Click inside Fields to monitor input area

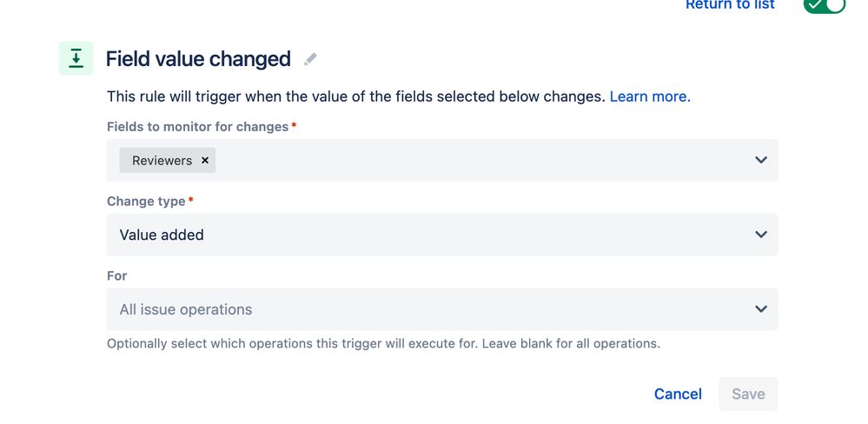click(x=481, y=160)
